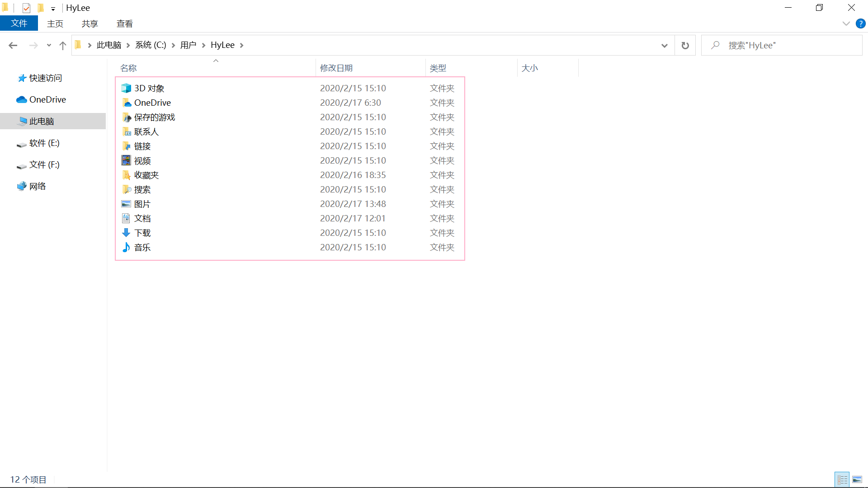Viewport: 868px width, 488px height.
Task: Open the help question mark icon
Action: pyautogui.click(x=860, y=23)
